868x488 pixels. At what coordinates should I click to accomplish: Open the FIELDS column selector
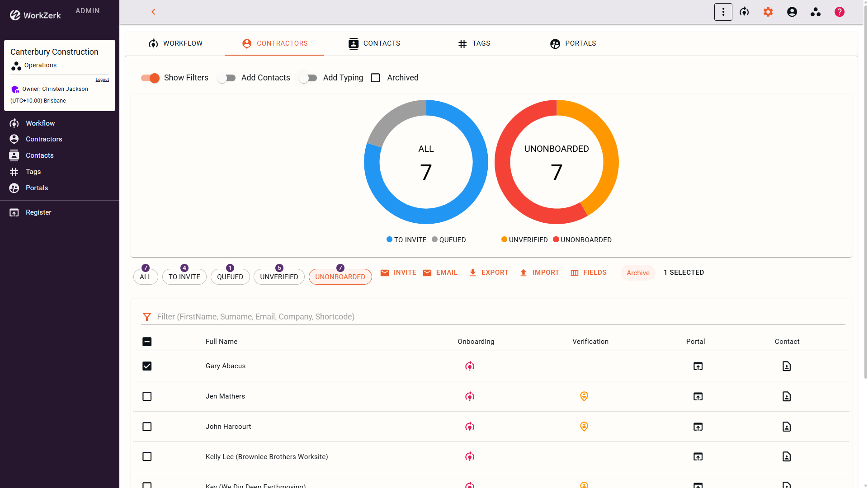tap(589, 272)
